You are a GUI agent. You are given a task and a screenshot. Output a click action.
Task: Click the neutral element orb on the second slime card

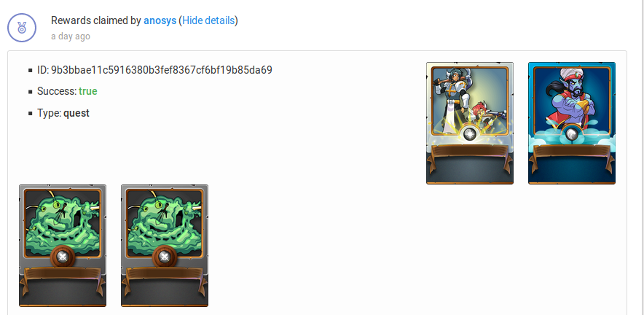tap(165, 257)
